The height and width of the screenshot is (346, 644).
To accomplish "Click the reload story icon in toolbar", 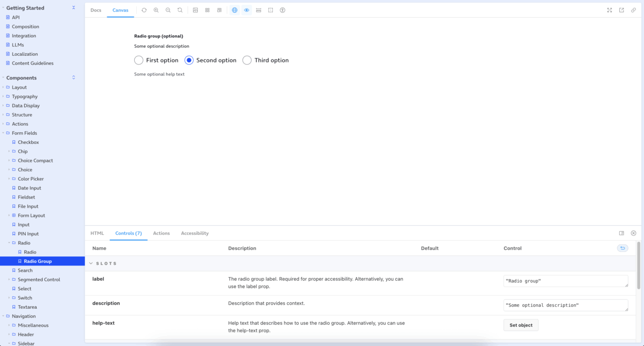I will 144,10.
